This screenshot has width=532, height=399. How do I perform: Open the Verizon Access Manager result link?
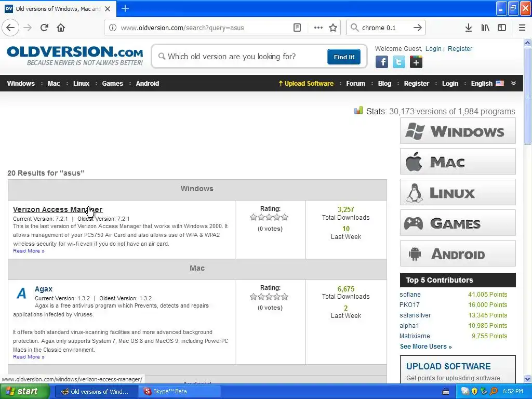click(58, 209)
